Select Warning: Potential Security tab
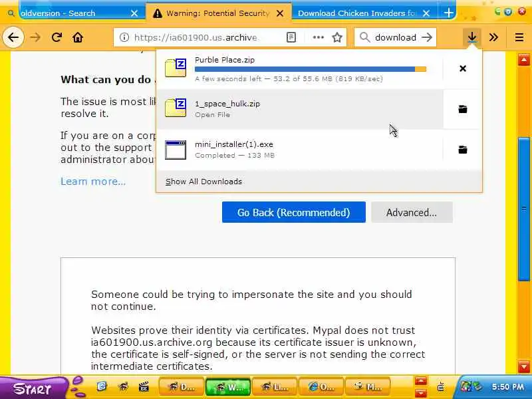This screenshot has height=399, width=532. click(217, 13)
